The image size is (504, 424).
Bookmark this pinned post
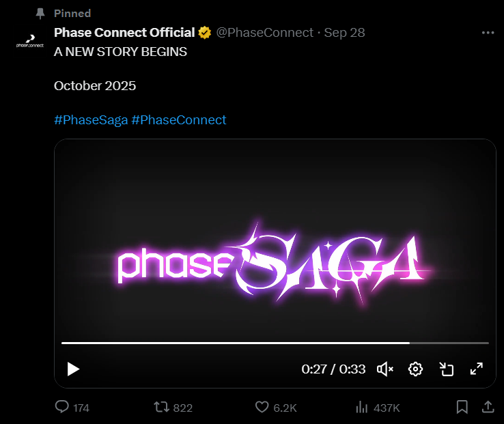[x=462, y=408]
